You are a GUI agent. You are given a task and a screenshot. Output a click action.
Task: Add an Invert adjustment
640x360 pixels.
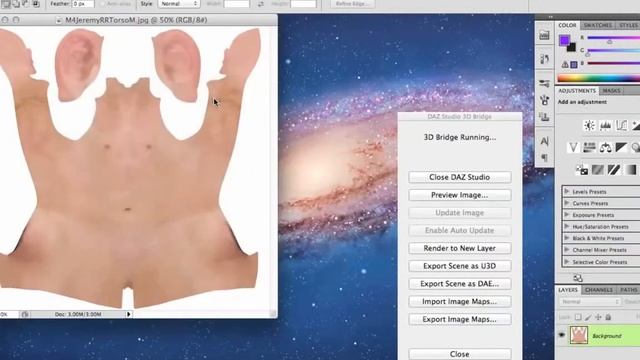click(x=582, y=169)
